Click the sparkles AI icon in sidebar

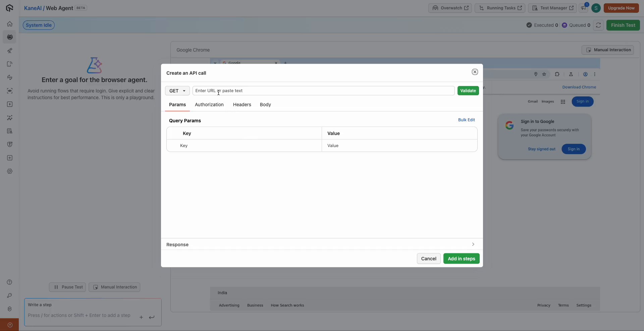coord(10,118)
